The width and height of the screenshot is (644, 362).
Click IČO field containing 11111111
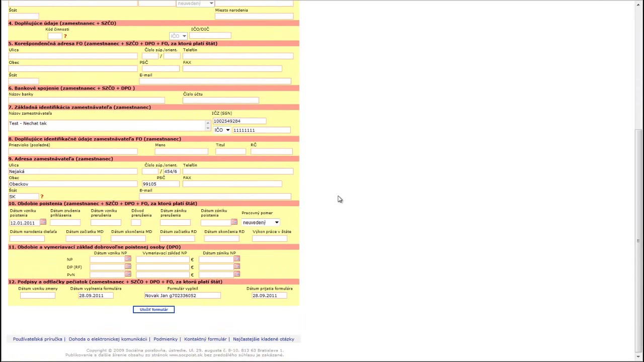point(262,130)
